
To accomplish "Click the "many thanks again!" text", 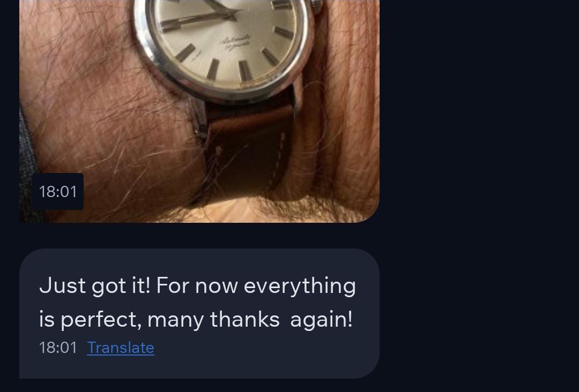I will (250, 319).
